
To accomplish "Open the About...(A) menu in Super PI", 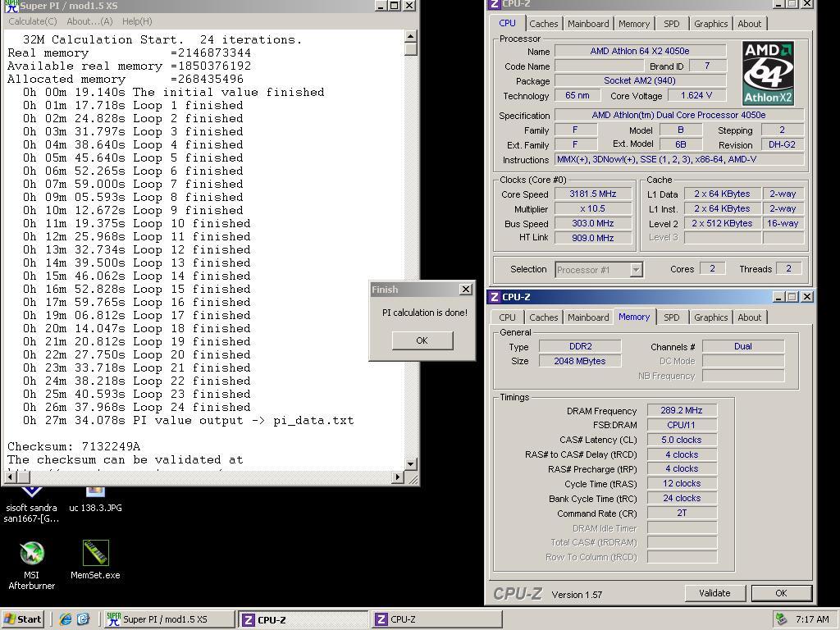I will 89,21.
